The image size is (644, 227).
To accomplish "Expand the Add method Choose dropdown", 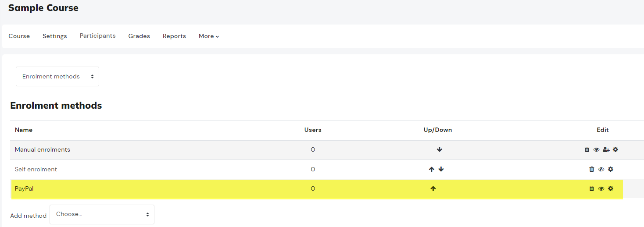I will (x=102, y=214).
